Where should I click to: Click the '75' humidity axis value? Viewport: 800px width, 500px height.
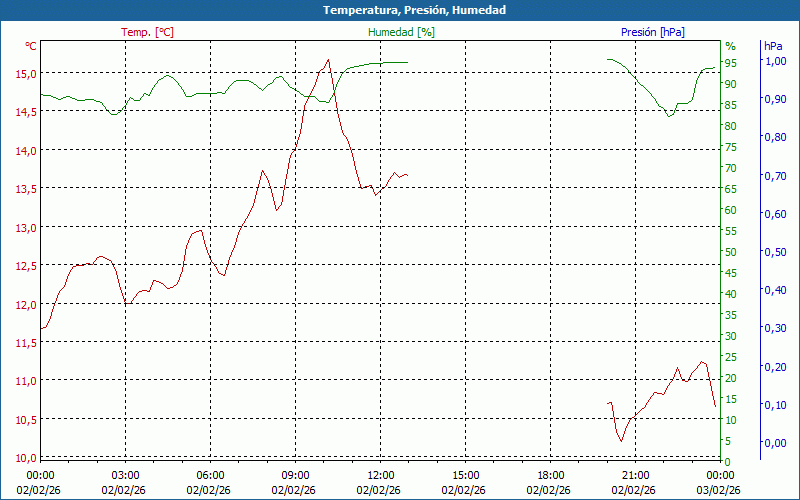tap(731, 147)
